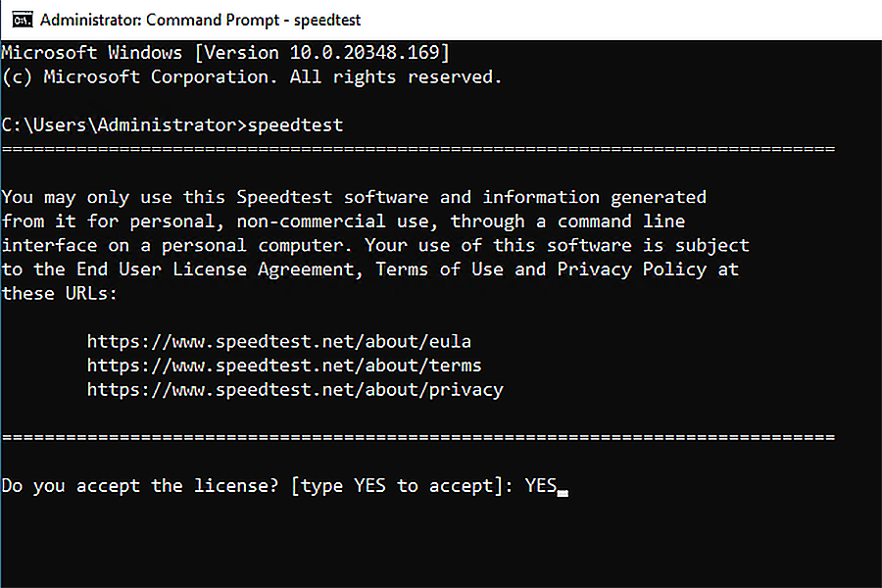Click the 'Privacy Policy' words in the notice

click(632, 269)
